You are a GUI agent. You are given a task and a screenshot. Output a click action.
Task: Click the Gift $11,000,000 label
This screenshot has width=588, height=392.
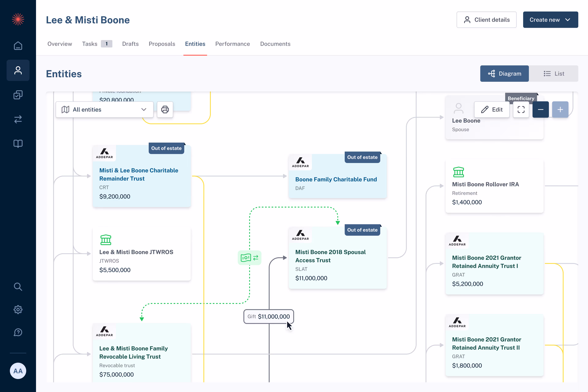[x=269, y=317]
